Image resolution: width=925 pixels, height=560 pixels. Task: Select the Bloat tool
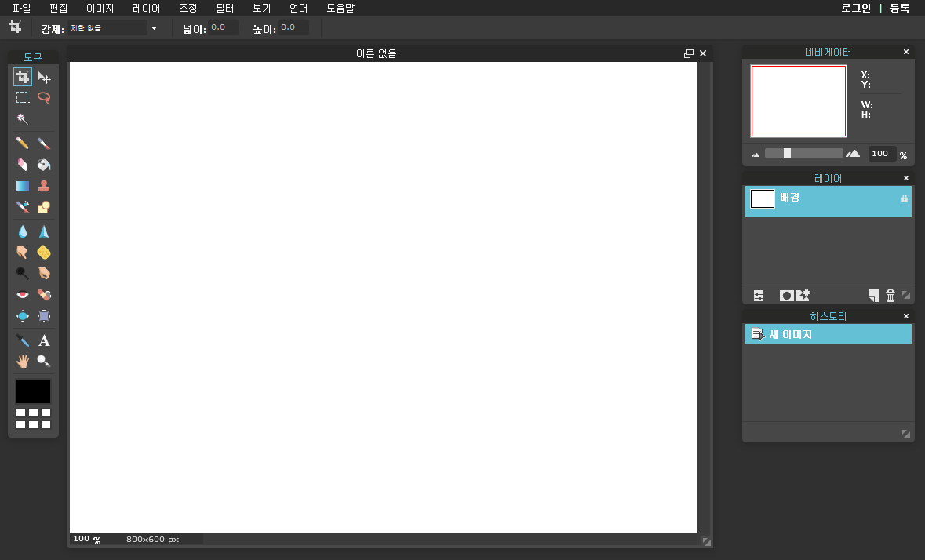click(x=23, y=316)
